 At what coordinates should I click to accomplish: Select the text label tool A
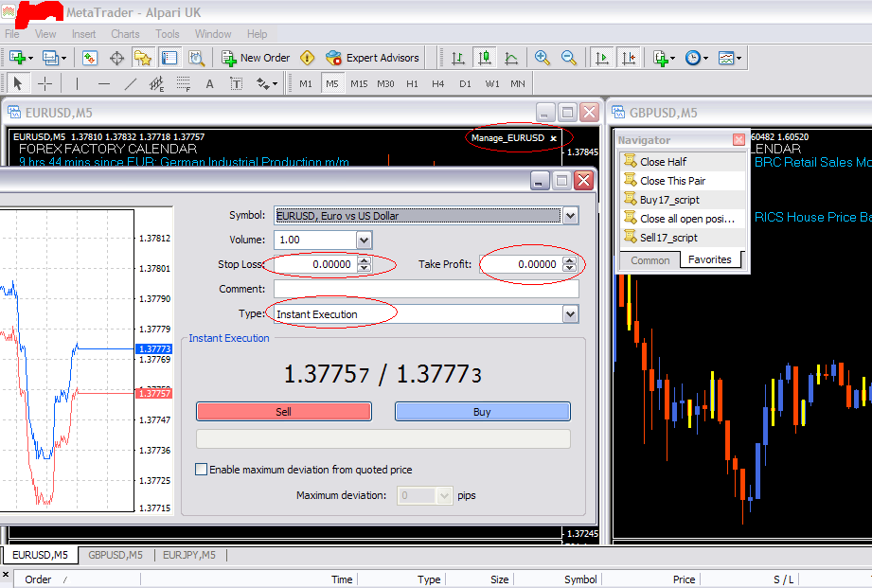[x=209, y=84]
